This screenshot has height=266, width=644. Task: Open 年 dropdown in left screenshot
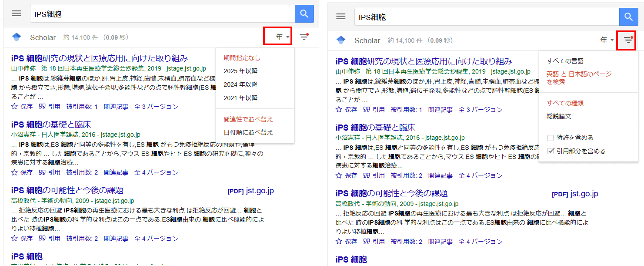[x=283, y=37]
